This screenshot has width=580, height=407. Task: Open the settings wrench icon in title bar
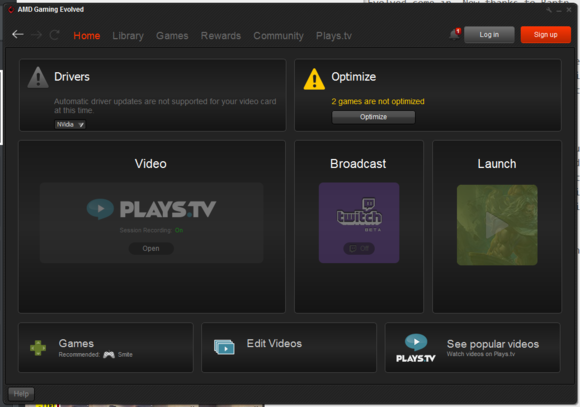click(549, 10)
